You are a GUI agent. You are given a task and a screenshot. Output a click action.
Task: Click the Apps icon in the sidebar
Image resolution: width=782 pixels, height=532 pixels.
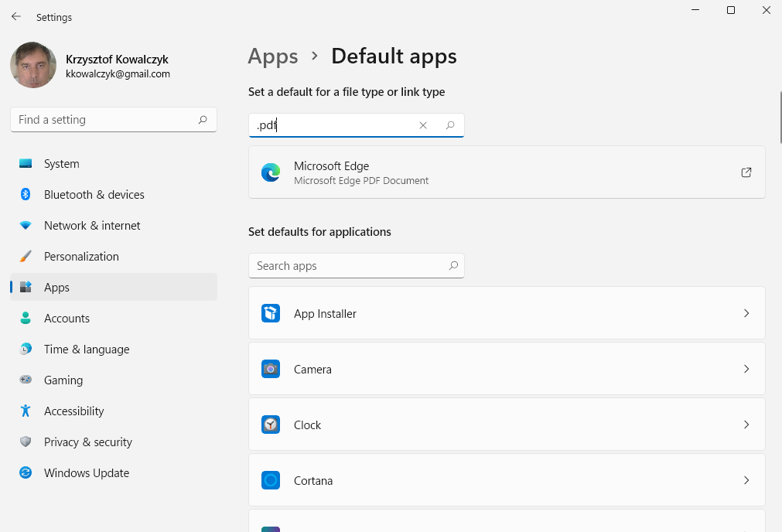pyautogui.click(x=26, y=287)
